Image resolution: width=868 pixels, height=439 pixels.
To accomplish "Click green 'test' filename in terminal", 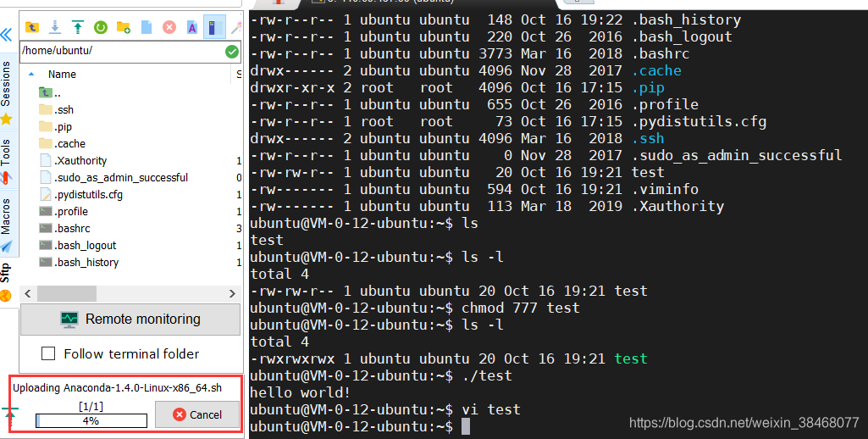I will pyautogui.click(x=631, y=358).
